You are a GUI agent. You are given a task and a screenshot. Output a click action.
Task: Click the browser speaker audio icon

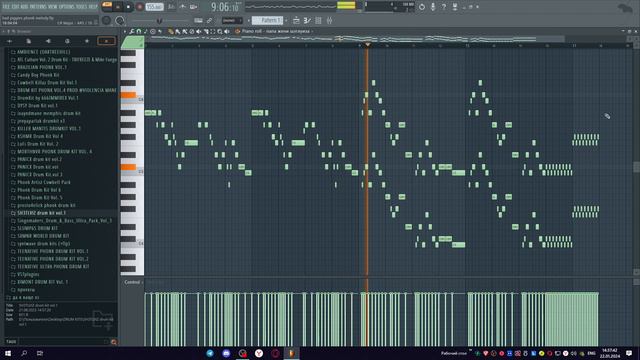48,41
